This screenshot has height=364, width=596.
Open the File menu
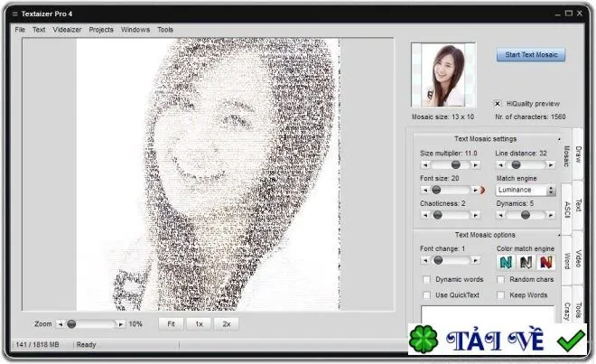coord(20,30)
